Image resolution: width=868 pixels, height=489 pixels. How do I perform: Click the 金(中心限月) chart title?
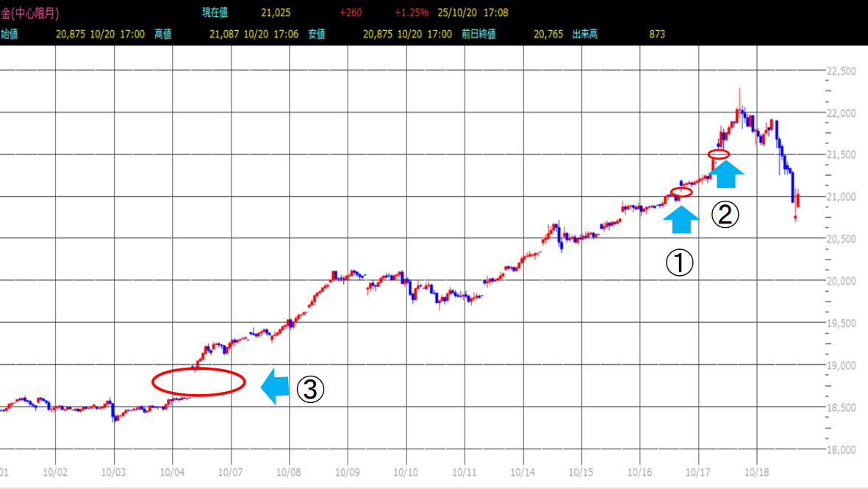[30, 13]
